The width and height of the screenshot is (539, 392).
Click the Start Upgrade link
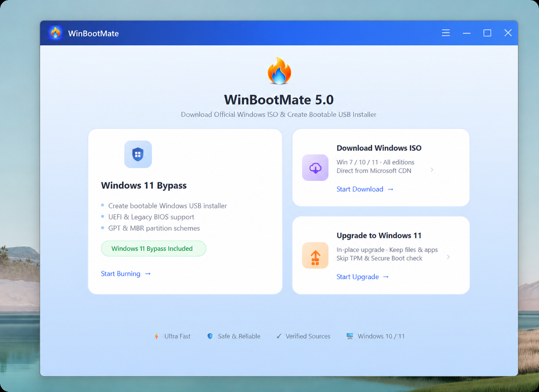[363, 277]
